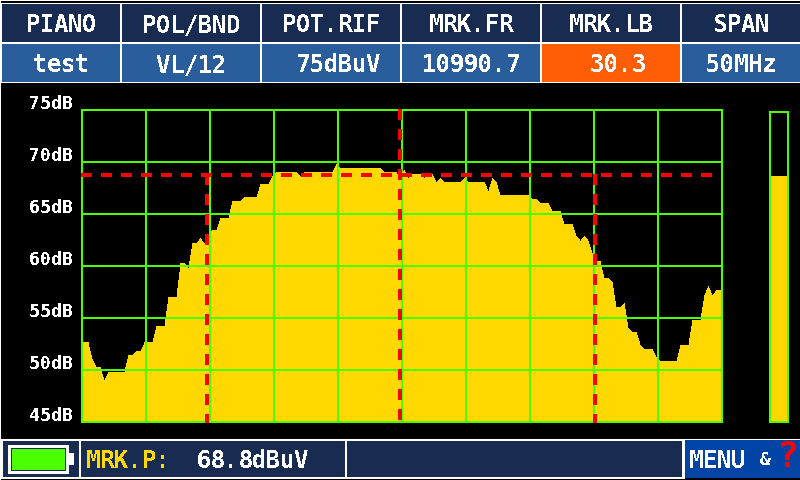Select the PIANO header cell

point(61,23)
